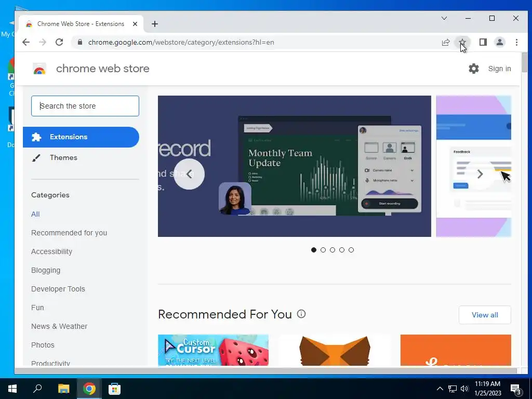Viewport: 532px width, 399px height.
Task: Click the View all button
Action: coord(485,315)
